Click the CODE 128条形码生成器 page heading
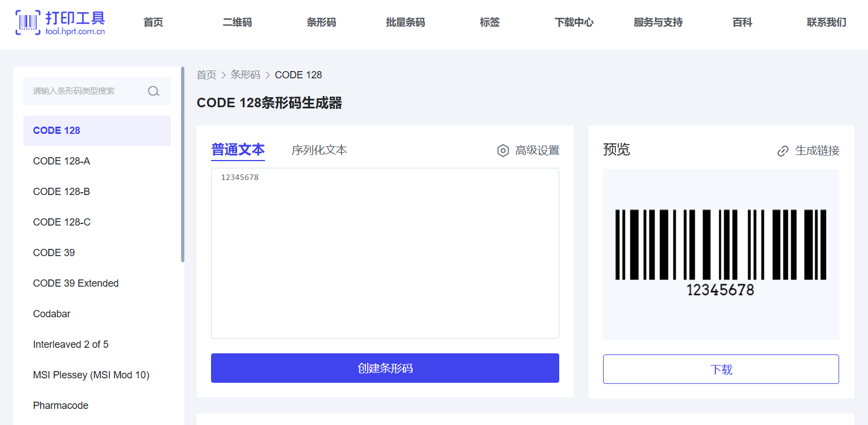868x425 pixels. [x=269, y=103]
